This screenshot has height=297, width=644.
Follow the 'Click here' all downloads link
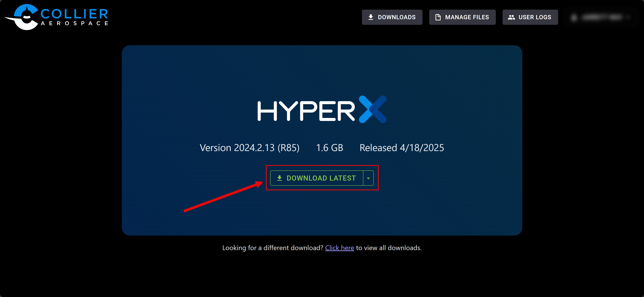339,248
